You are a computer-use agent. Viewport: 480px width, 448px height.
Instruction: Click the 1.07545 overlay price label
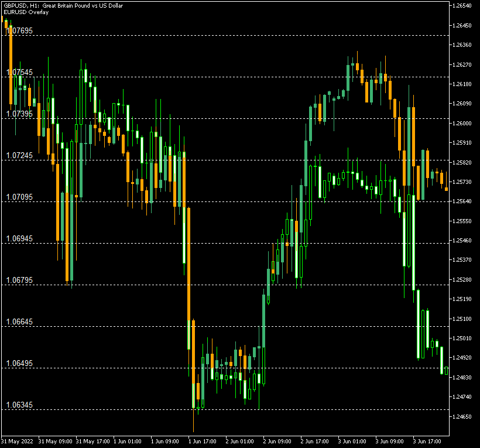[x=19, y=73]
